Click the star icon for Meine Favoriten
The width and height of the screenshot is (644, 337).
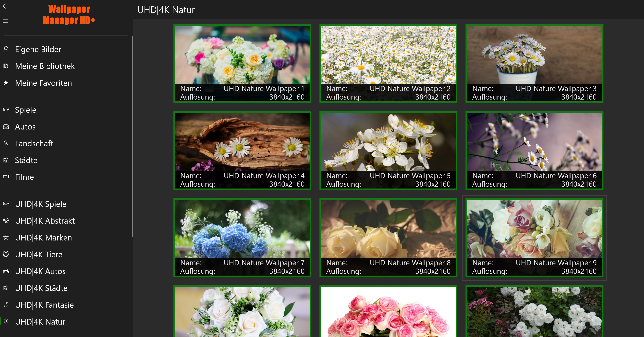pos(6,82)
